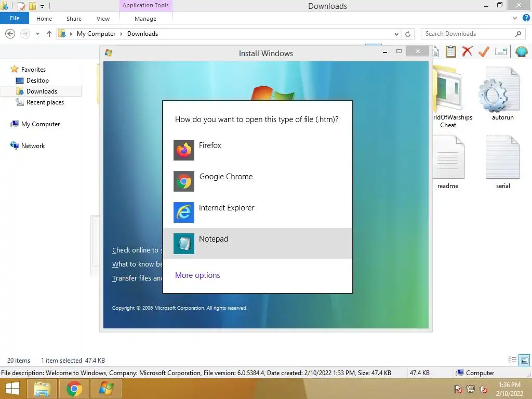Click Check online link in Install Windows
Image resolution: width=532 pixels, height=399 pixels.
(137, 250)
